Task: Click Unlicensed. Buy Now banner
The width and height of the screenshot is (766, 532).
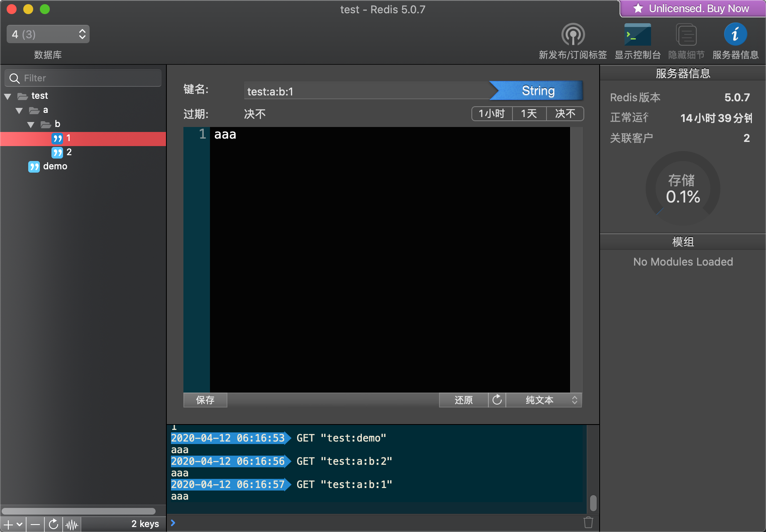Action: click(693, 8)
